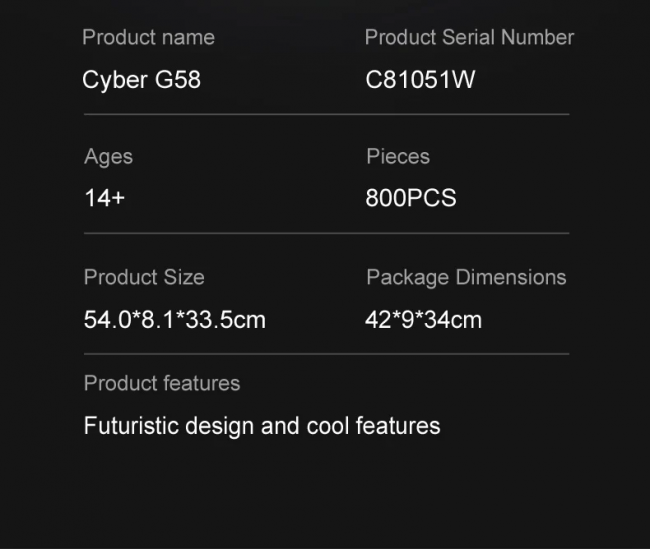Click the Pieces heading

coord(398,156)
